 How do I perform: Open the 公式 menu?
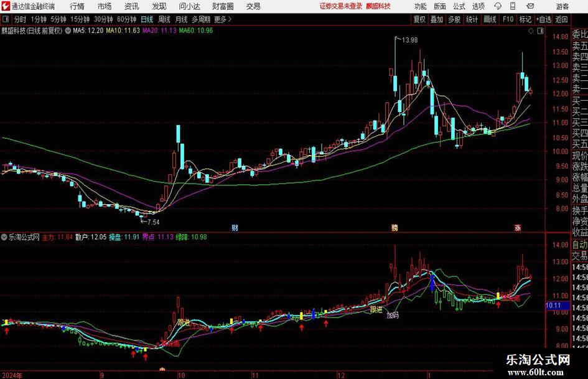coord(459,6)
